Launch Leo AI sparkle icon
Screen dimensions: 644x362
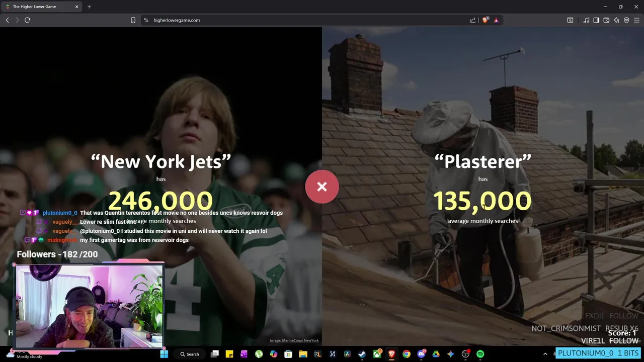(x=616, y=20)
